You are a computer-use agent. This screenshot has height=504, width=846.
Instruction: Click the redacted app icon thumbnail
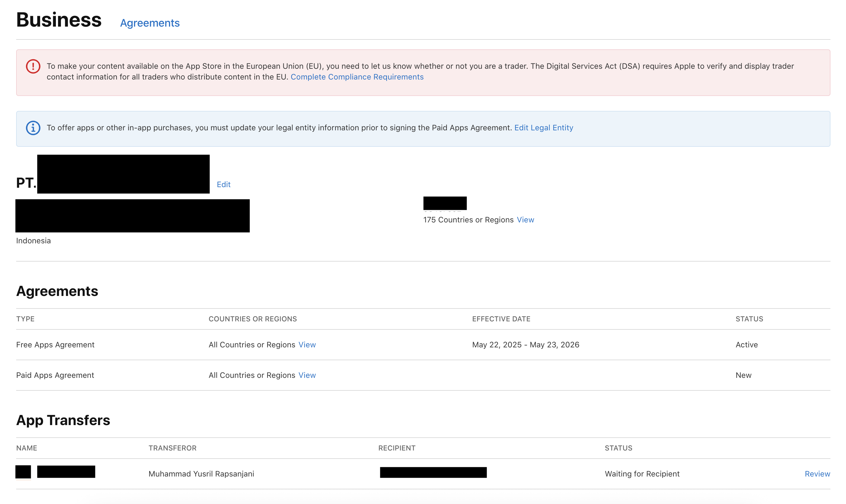23,472
